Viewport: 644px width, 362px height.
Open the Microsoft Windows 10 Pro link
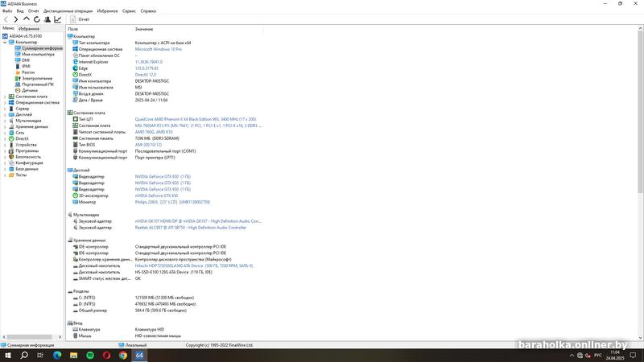tap(158, 49)
